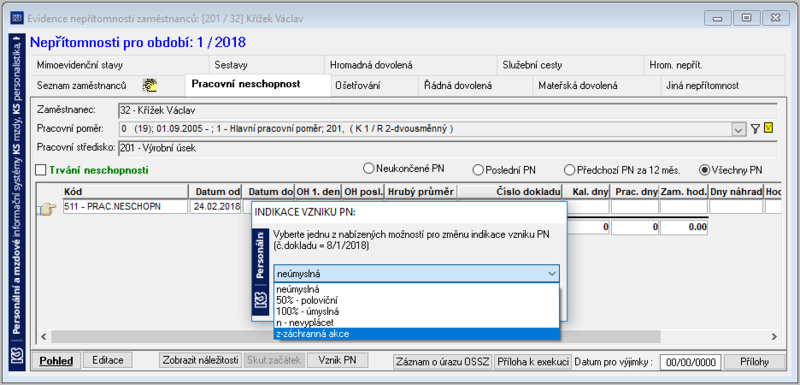Minimize the Evidence nepřítomností window
This screenshot has width=800, height=385.
pos(718,18)
